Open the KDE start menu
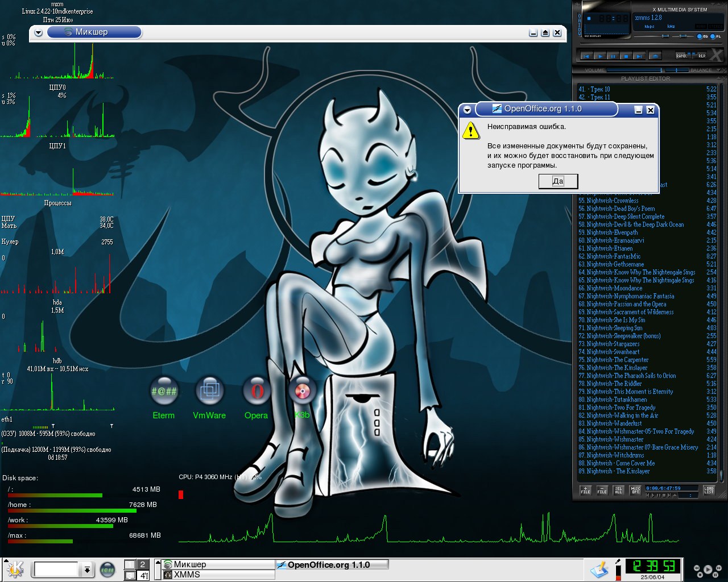This screenshot has height=582, width=728. (15, 569)
